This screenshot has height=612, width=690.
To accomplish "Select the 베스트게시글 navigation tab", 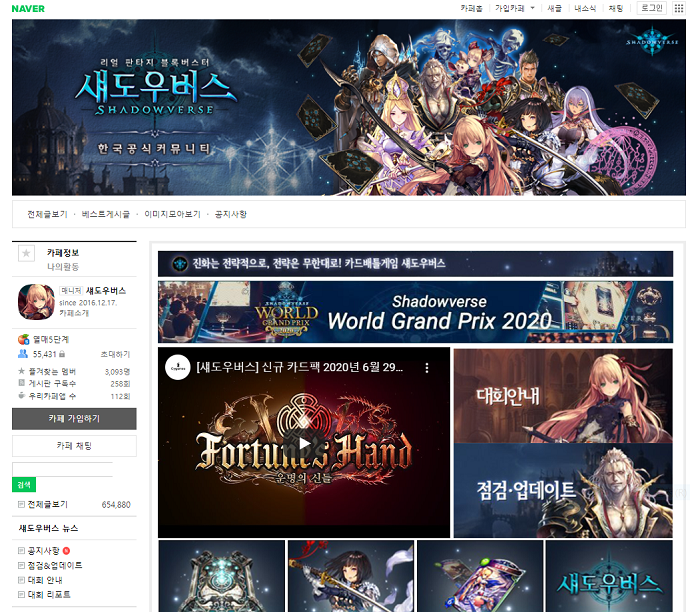I will click(x=106, y=214).
